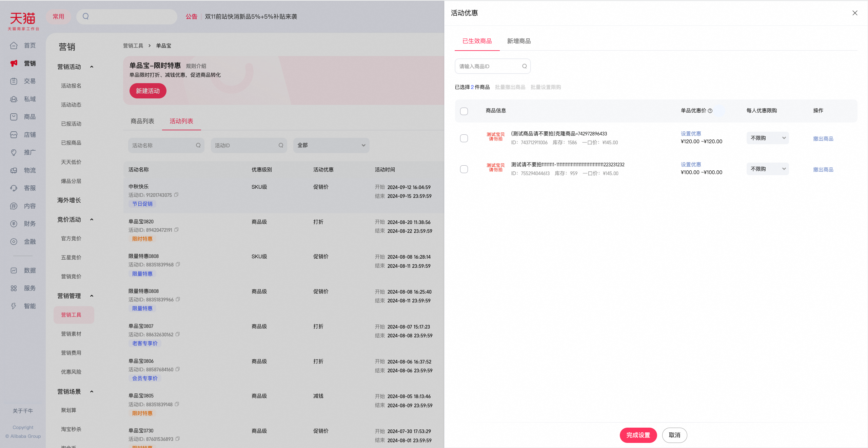Viewport: 868px width, 448px height.
Task: Open the 客服 headset icon in sidebar
Action: click(14, 188)
